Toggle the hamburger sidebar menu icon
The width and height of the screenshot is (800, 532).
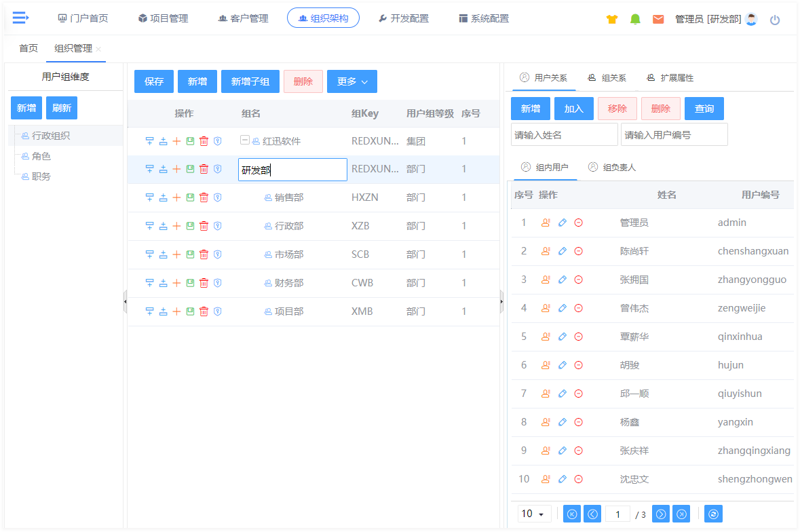(x=20, y=18)
